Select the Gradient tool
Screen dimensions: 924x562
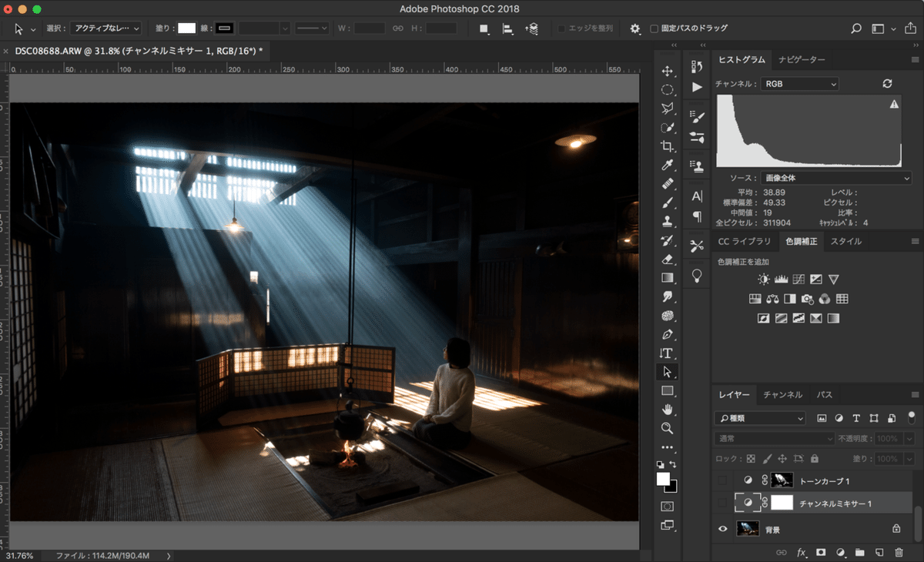tap(667, 278)
